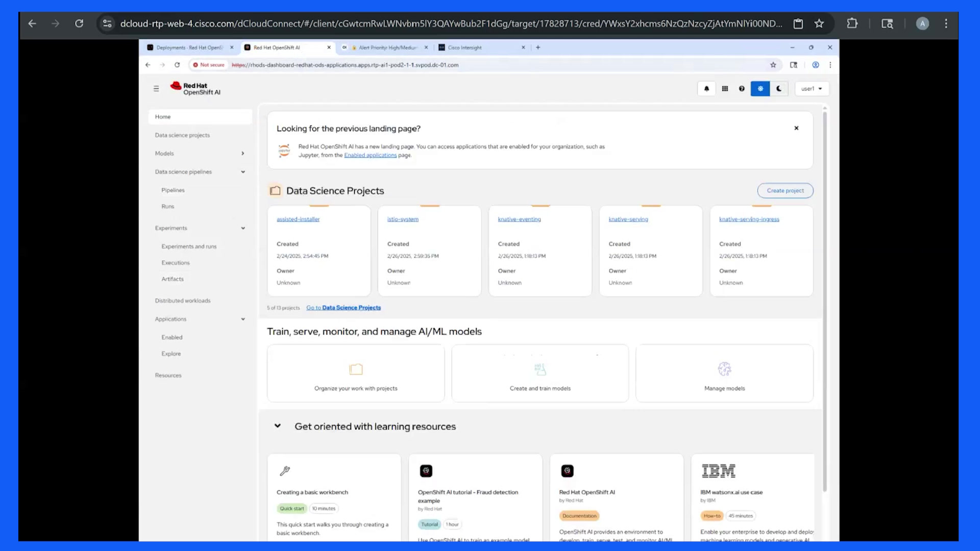Collapse the learning resources section chevron
Image resolution: width=980 pixels, height=551 pixels.
pos(278,426)
